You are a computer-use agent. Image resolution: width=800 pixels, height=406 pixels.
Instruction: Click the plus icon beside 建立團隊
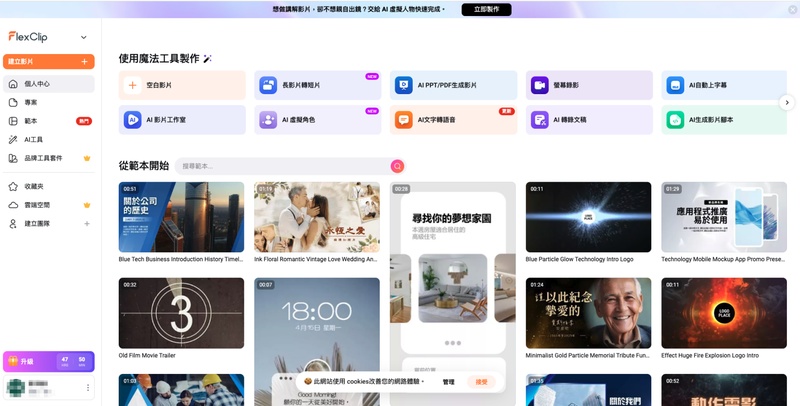pyautogui.click(x=87, y=223)
